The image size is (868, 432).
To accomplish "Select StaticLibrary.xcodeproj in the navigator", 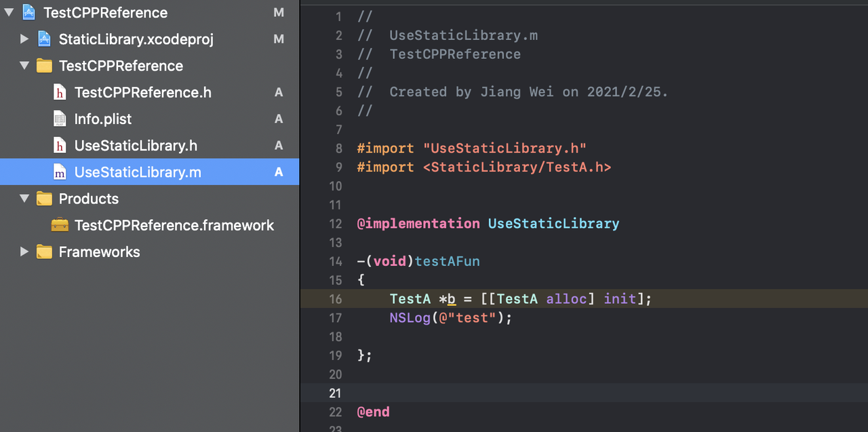I will [x=136, y=39].
